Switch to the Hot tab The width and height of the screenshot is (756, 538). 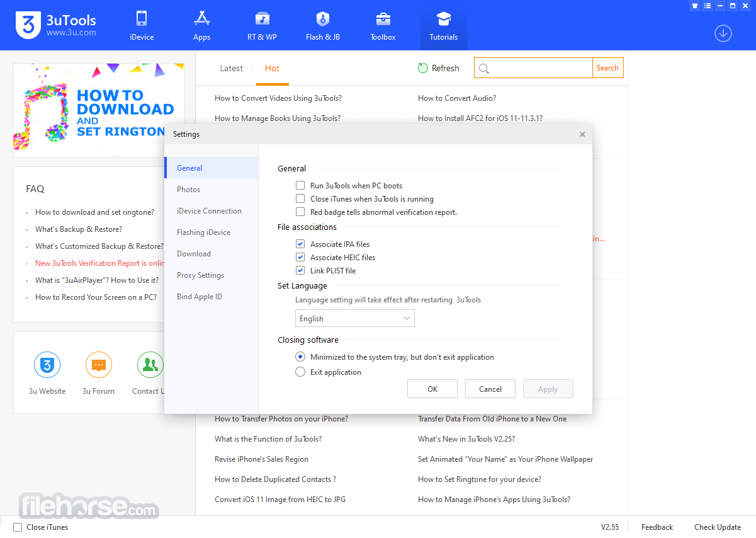[272, 68]
